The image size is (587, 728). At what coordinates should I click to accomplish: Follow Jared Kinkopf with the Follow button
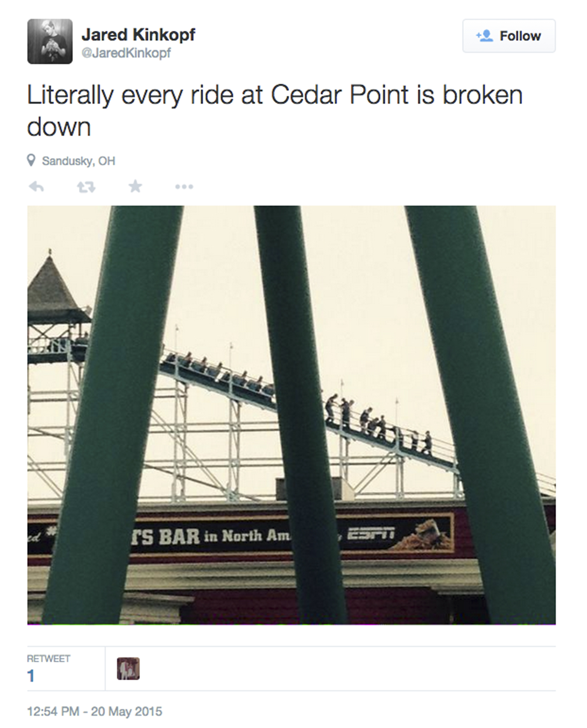508,36
